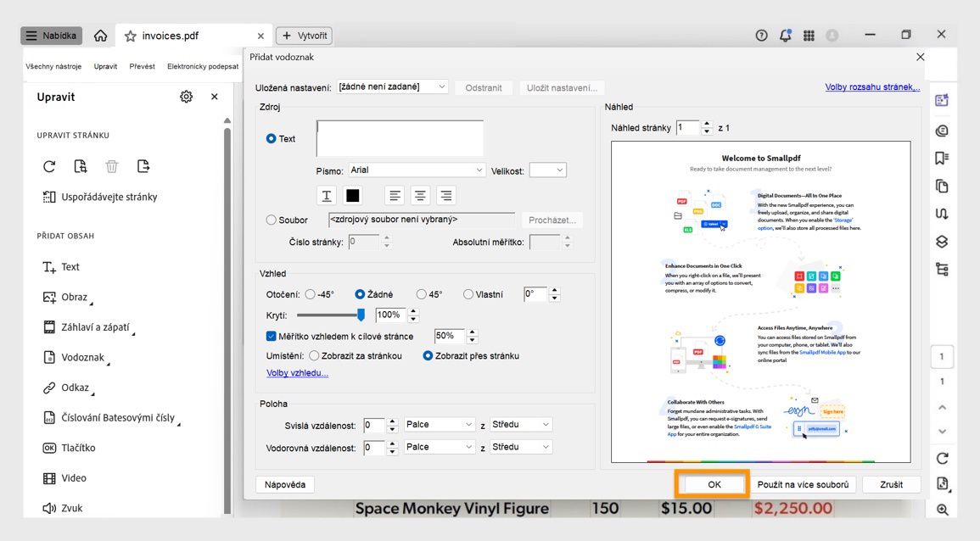Open the Elektronicky podepsat tab
The image size is (980, 541).
203,66
